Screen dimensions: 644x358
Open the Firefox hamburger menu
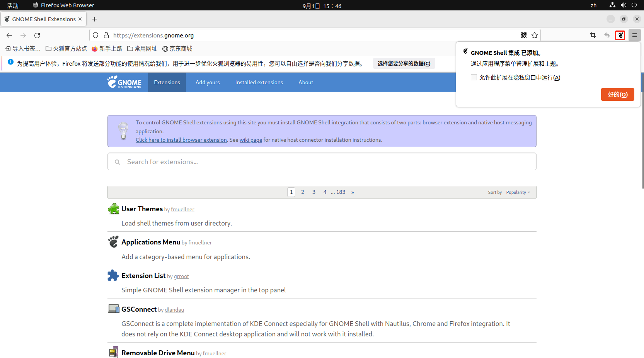[635, 35]
